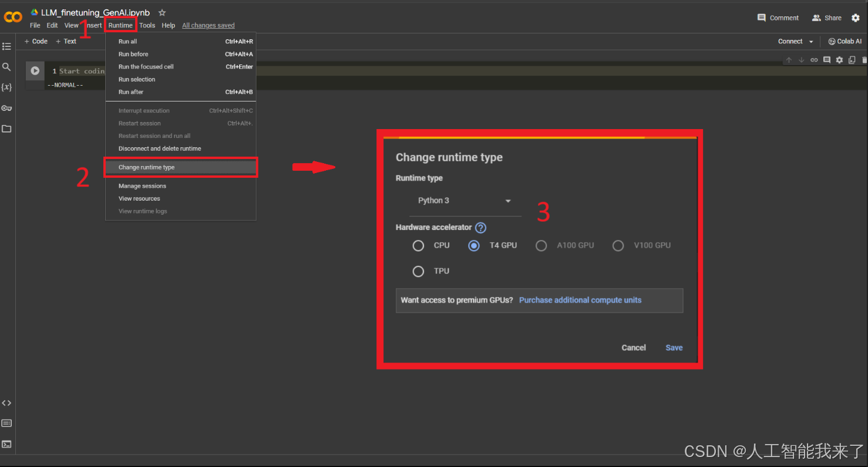The height and width of the screenshot is (467, 868).
Task: Click the Runtime menu
Action: (120, 25)
